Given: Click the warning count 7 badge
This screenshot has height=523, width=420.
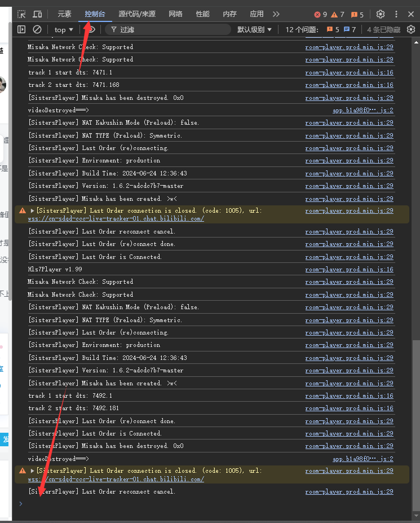Looking at the screenshot, I should point(337,14).
